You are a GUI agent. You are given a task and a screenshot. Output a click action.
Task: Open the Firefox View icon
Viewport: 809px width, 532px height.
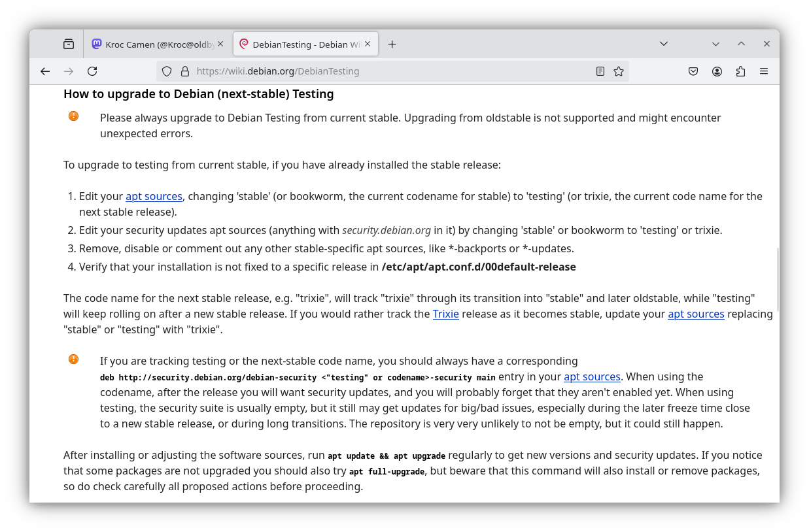click(x=69, y=44)
